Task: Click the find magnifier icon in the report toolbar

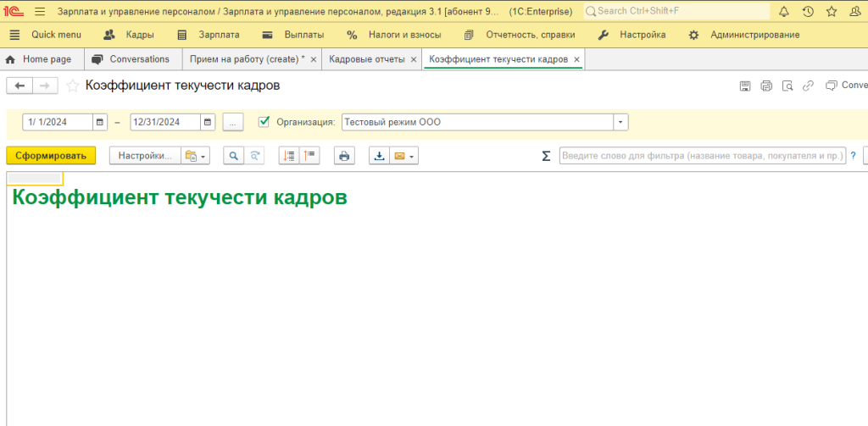Action: (x=232, y=156)
